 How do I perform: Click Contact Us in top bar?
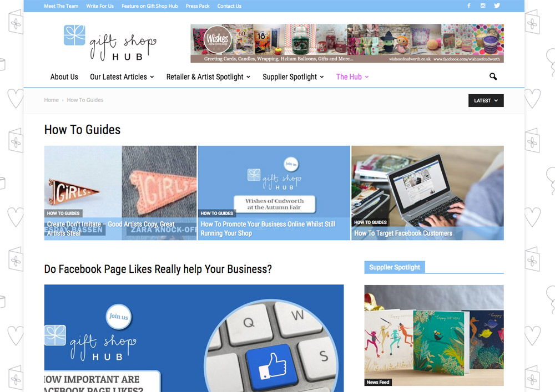click(229, 6)
